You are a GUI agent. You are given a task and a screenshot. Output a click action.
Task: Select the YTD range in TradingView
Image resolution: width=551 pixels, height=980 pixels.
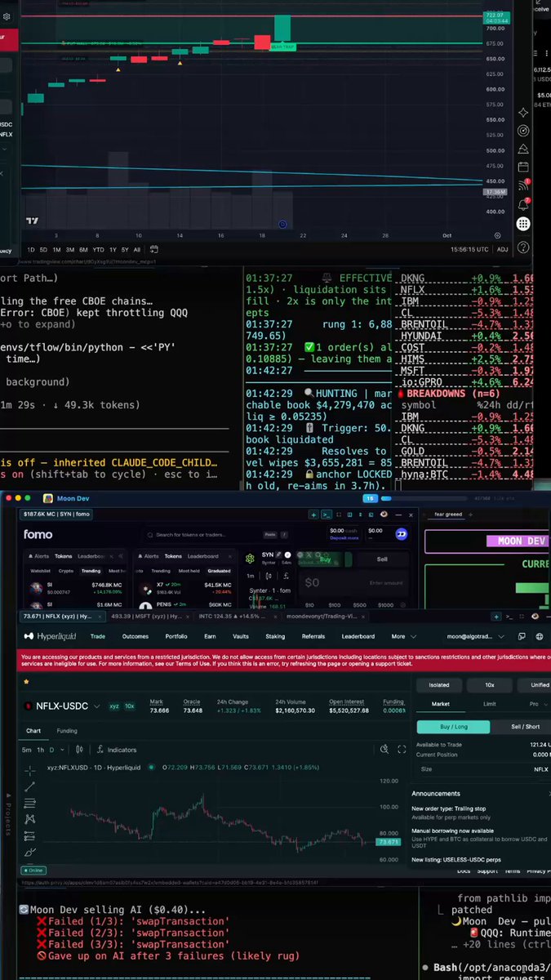tap(98, 249)
